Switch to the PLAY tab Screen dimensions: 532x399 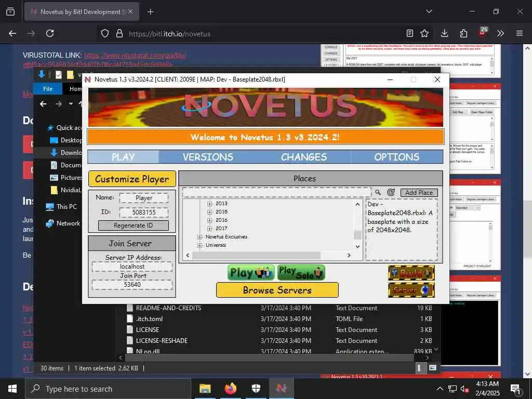pos(123,157)
